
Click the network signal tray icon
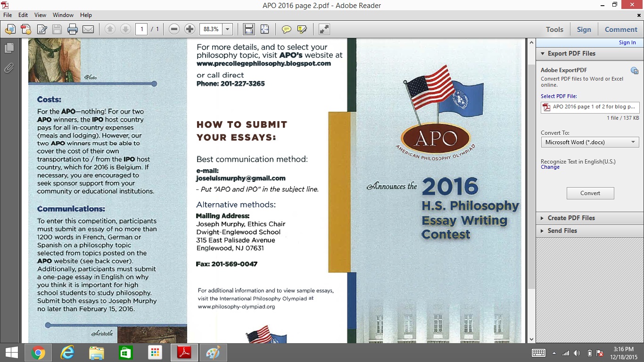click(566, 353)
